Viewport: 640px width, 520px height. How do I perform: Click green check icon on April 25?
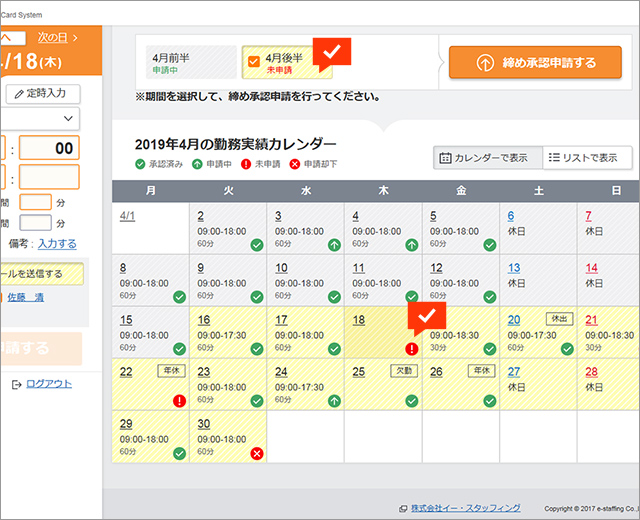pos(411,401)
